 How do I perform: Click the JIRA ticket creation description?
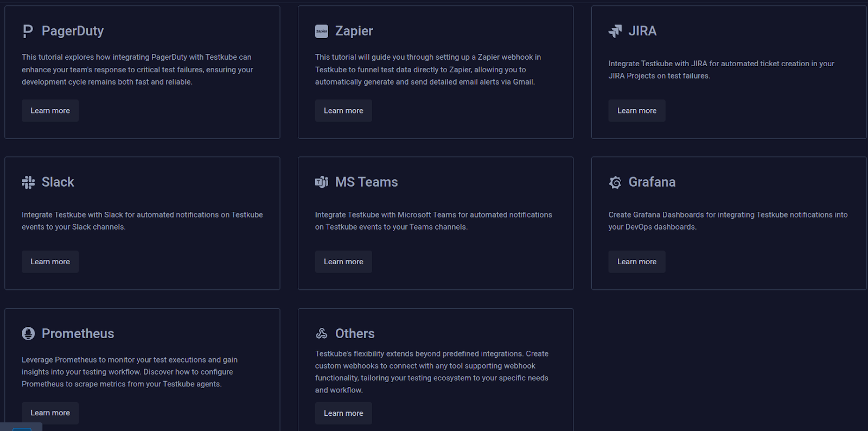click(x=722, y=69)
